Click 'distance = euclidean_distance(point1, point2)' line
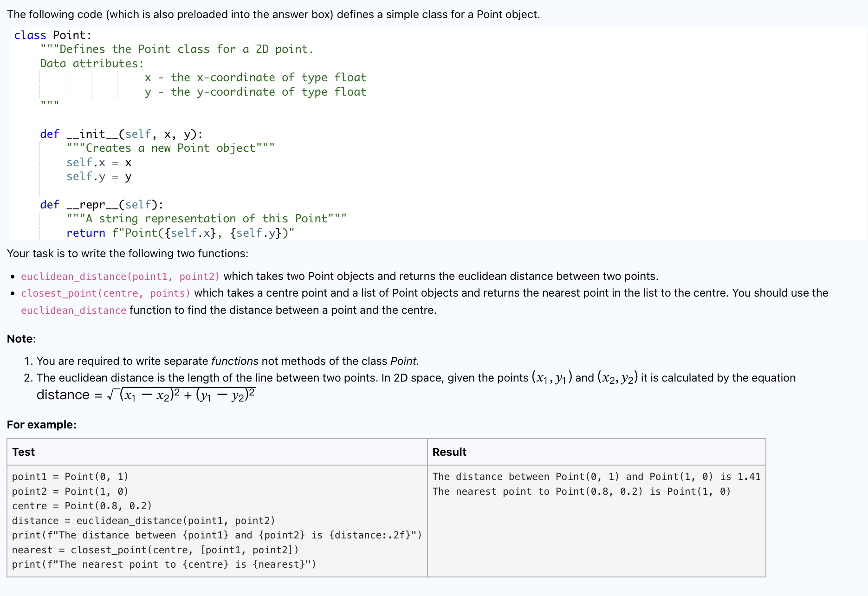 (143, 521)
